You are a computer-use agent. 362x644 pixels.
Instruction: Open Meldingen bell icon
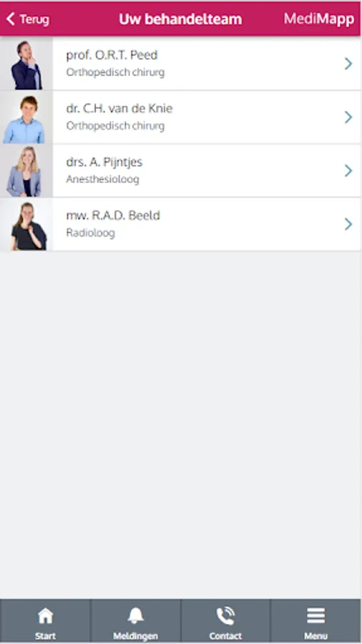pyautogui.click(x=135, y=615)
